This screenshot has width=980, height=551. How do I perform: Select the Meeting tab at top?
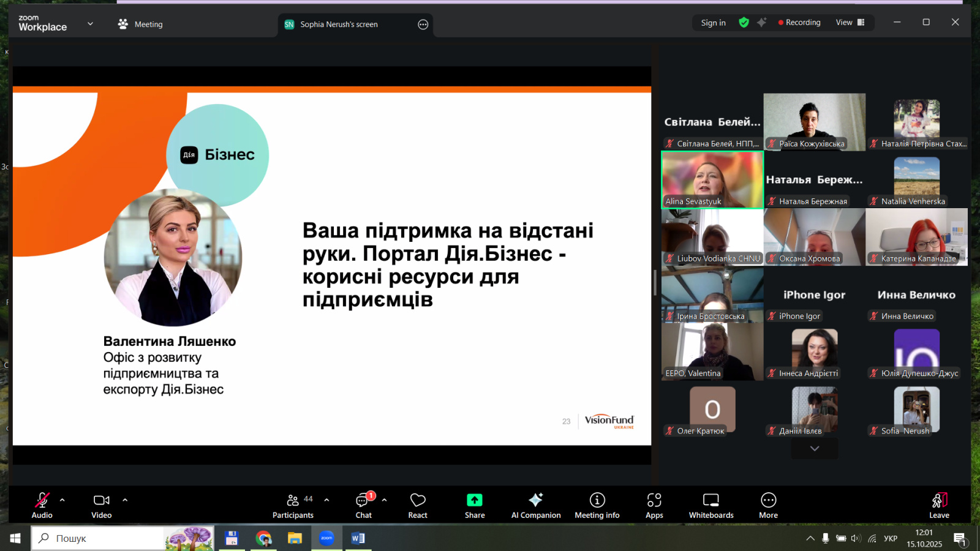tap(140, 24)
